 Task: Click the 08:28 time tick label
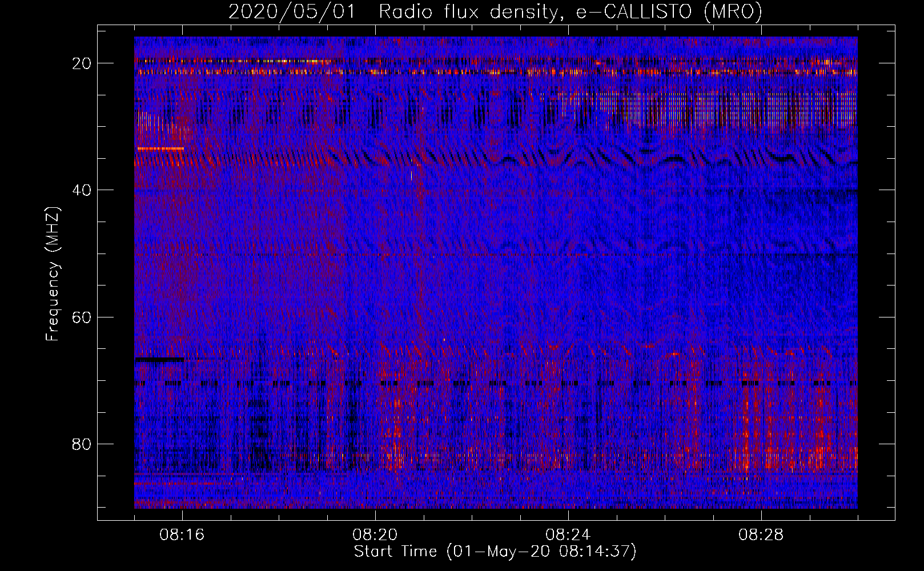pyautogui.click(x=761, y=535)
